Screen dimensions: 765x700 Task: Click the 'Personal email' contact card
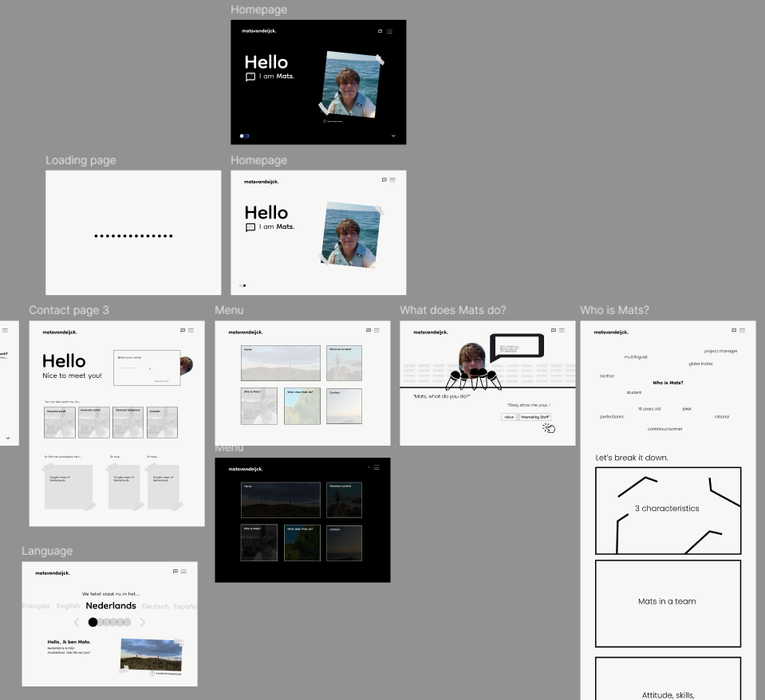click(x=60, y=423)
